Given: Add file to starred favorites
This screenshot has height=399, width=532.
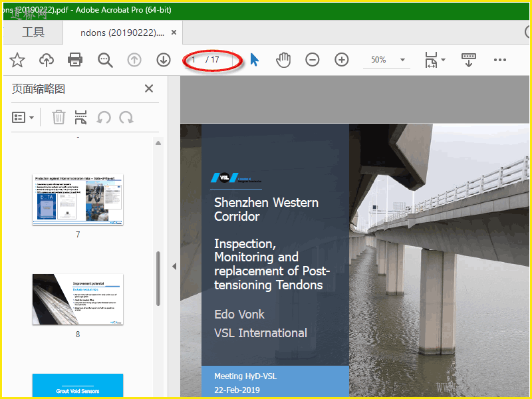Looking at the screenshot, I should (x=17, y=60).
